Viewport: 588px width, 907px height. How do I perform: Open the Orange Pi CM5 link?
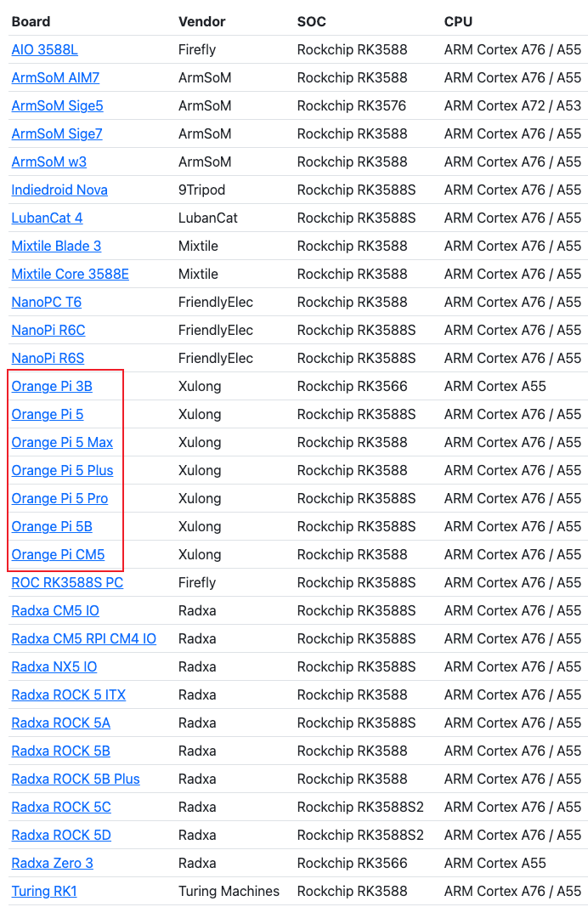tap(58, 555)
